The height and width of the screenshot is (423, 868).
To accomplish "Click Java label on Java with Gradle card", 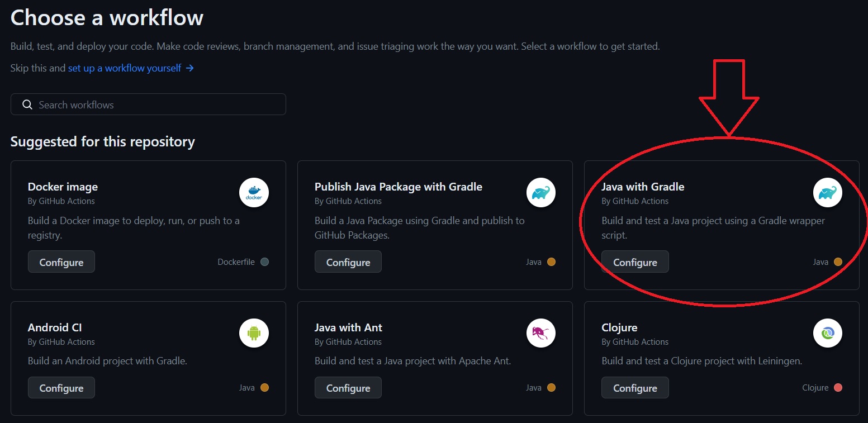I will point(820,262).
